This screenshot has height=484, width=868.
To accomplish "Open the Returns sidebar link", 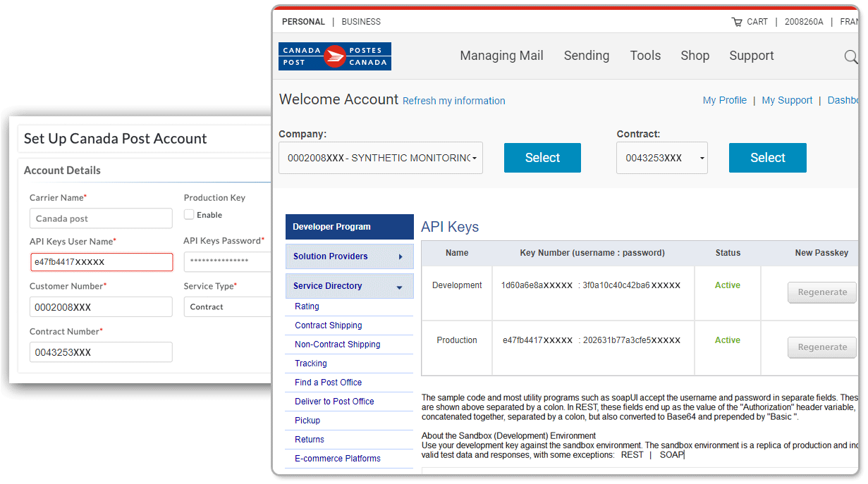I will click(x=310, y=440).
